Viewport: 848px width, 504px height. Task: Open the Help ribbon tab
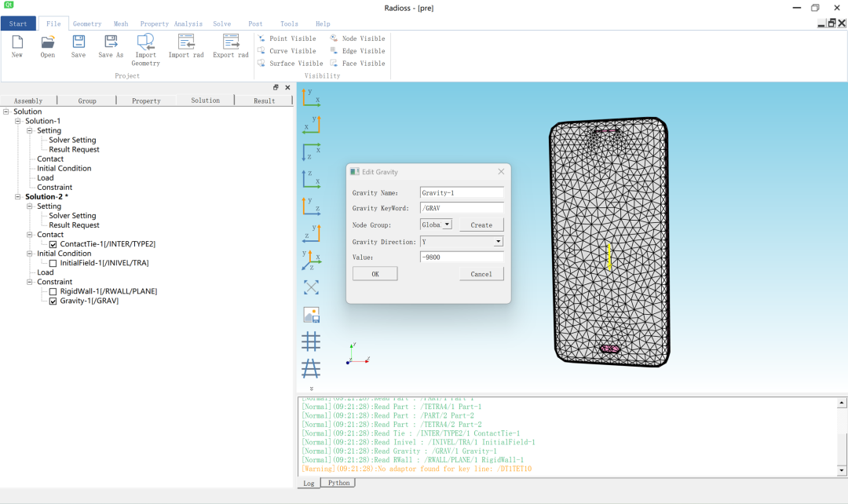click(323, 24)
